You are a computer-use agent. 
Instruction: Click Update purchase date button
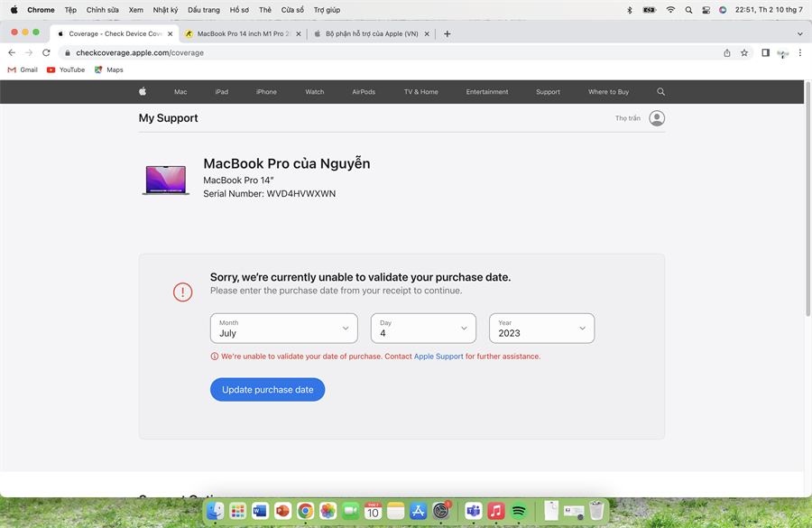pyautogui.click(x=268, y=390)
